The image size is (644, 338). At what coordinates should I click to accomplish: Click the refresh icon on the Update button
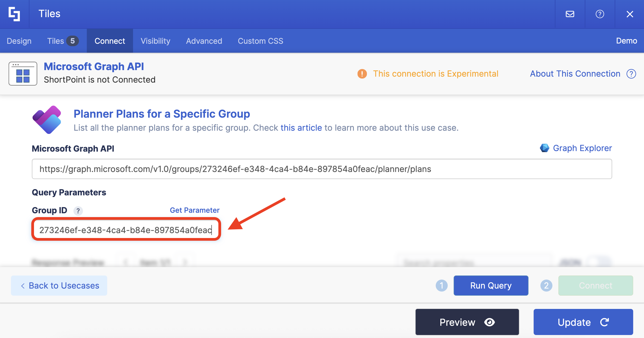point(605,322)
